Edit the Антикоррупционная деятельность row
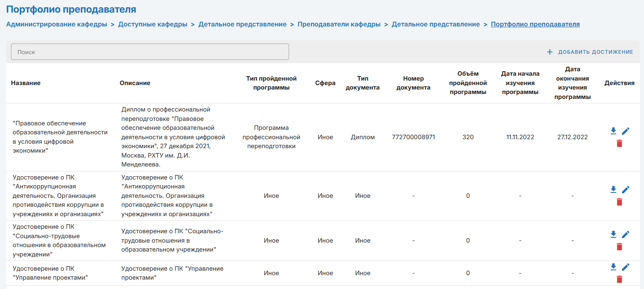 626,189
